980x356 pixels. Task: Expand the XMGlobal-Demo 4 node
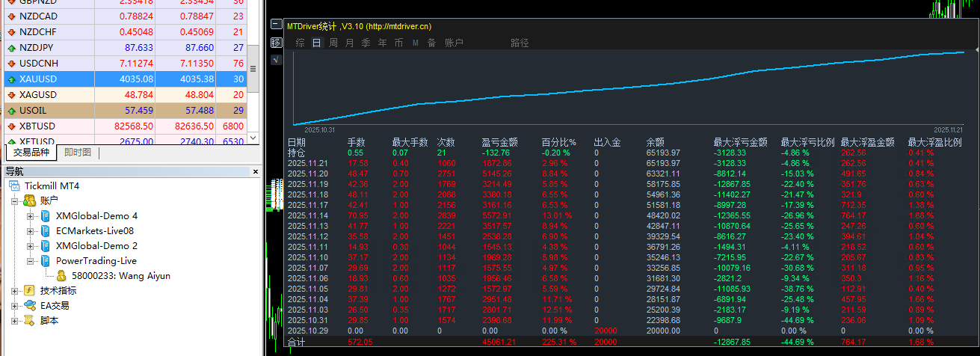point(30,215)
